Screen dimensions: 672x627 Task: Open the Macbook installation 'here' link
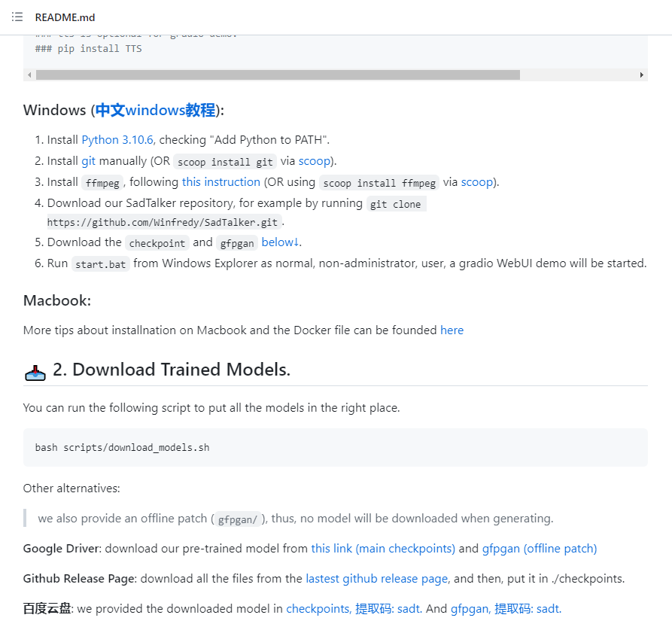pyautogui.click(x=452, y=330)
